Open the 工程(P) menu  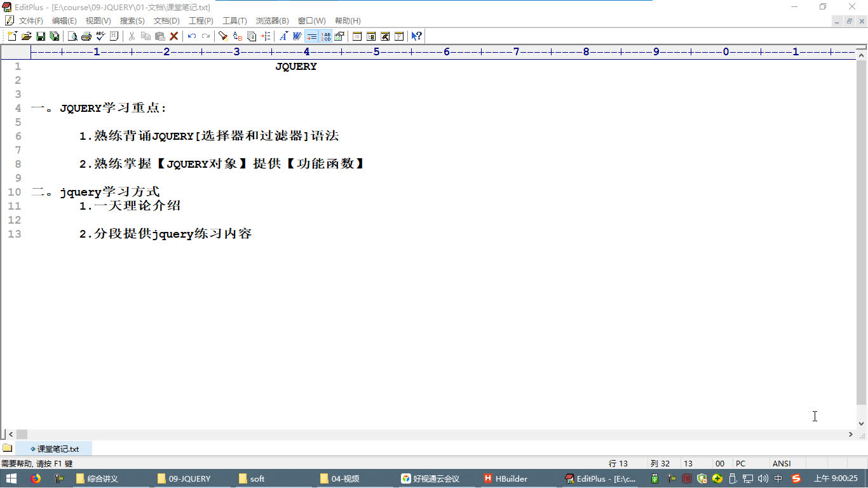(x=201, y=21)
